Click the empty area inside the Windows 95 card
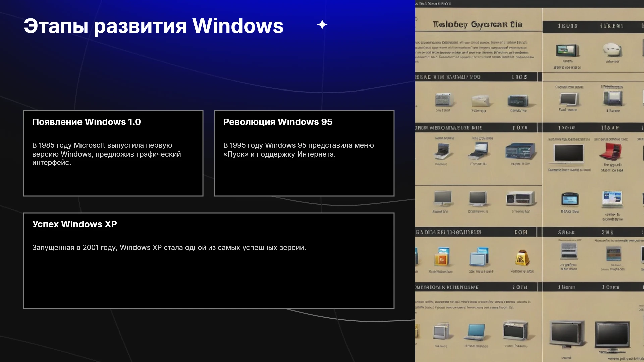644x362 pixels. point(304,178)
